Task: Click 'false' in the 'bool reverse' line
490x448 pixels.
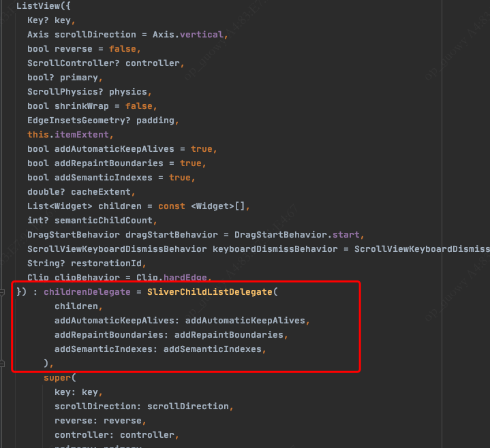Action: (123, 49)
